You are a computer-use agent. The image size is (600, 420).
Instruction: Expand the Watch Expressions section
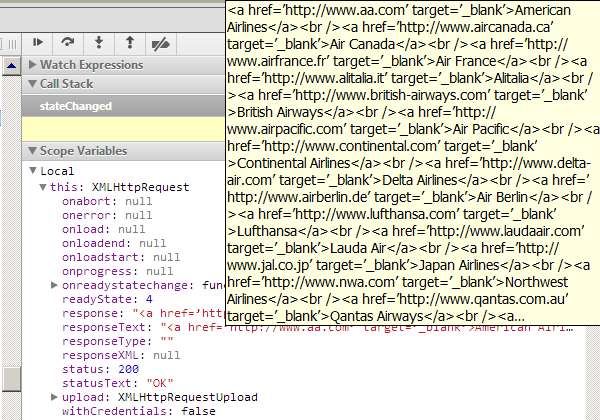33,65
